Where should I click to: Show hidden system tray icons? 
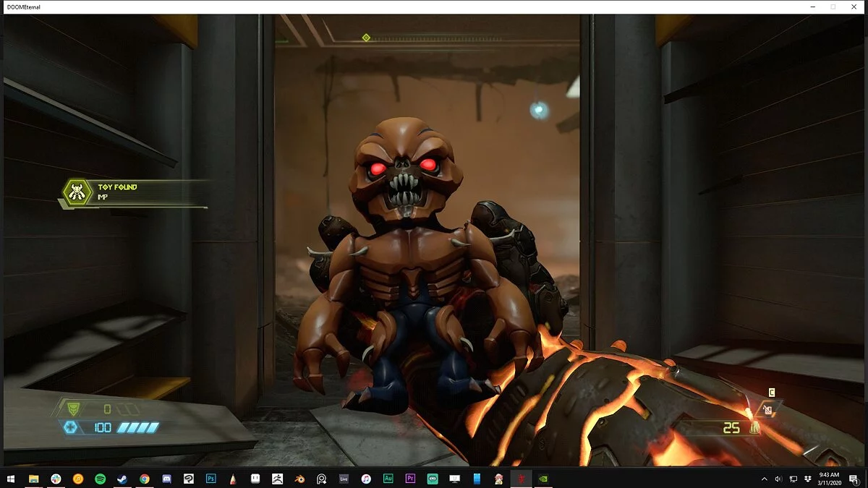click(765, 479)
